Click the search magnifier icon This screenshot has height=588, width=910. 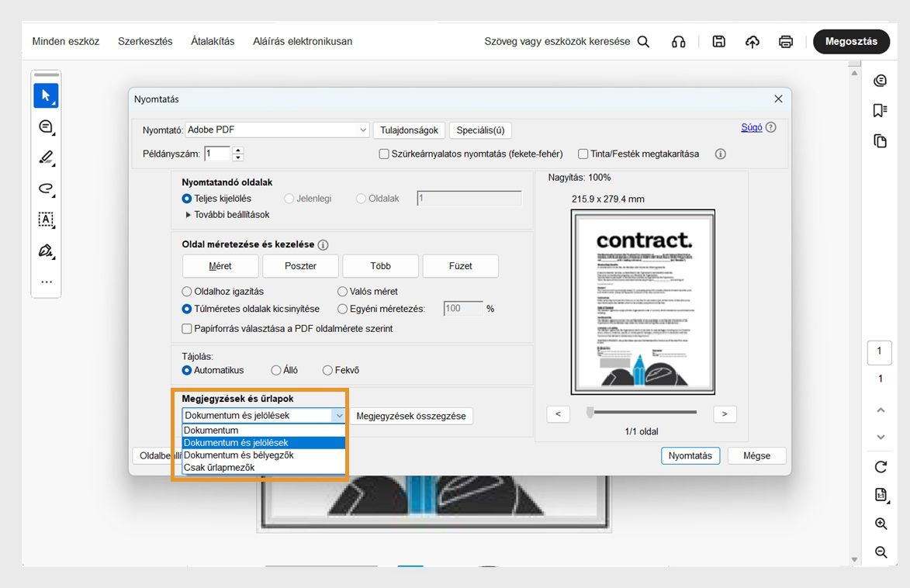point(643,42)
